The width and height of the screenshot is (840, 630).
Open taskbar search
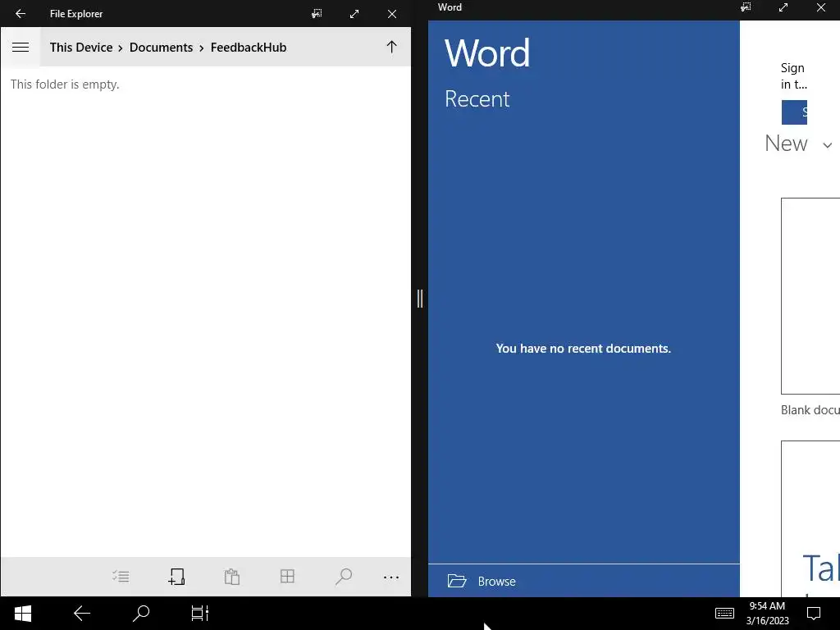coord(141,614)
